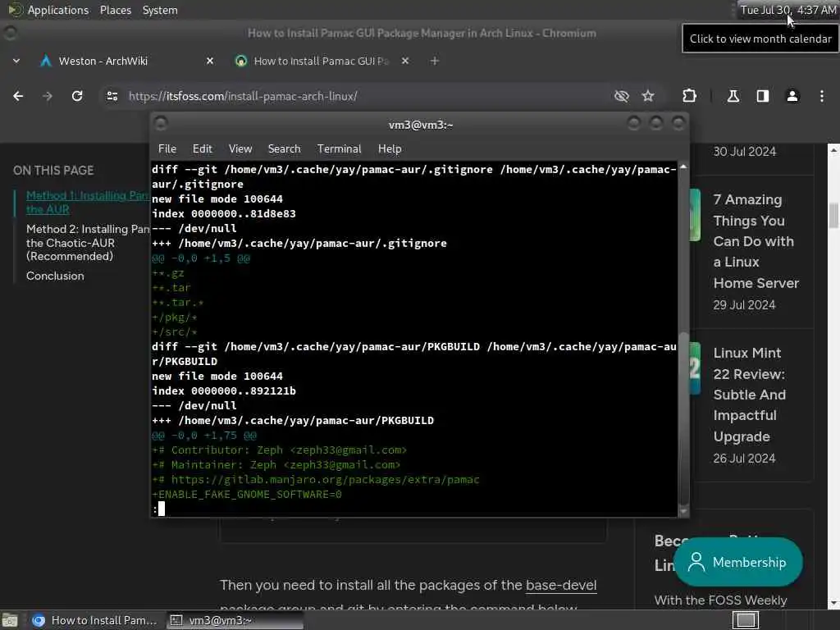Click the MATE Applications menu logo

coord(15,10)
